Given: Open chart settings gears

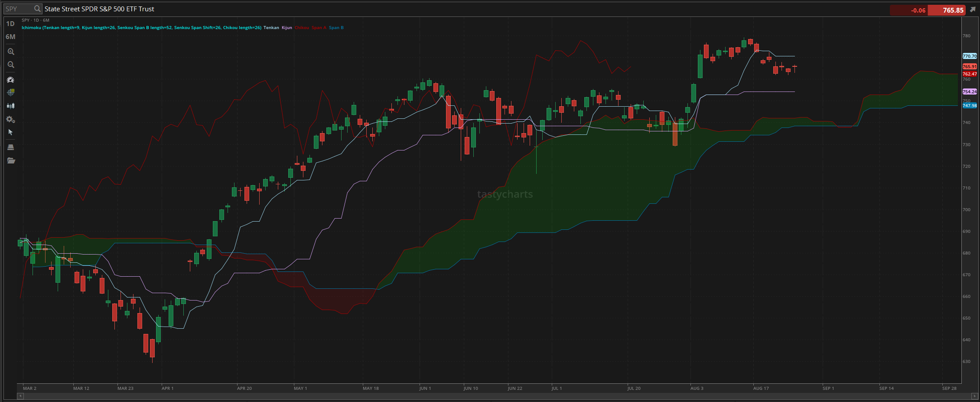Looking at the screenshot, I should coord(11,119).
